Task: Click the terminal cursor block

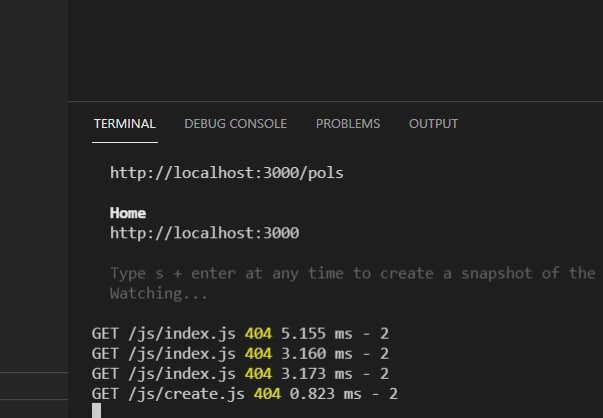Action: [x=96, y=410]
